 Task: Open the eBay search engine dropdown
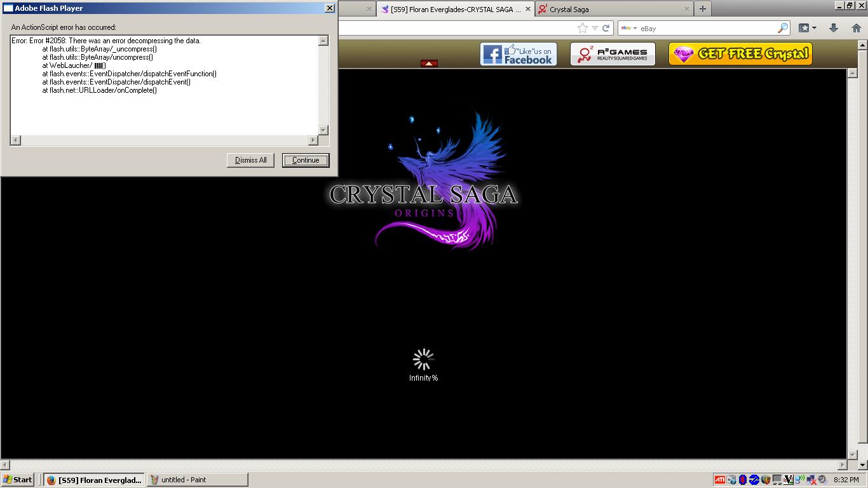(x=629, y=28)
